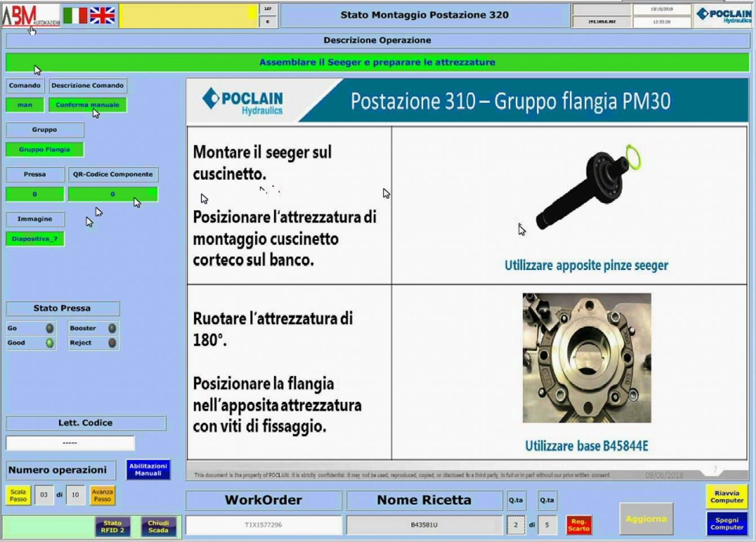Click the Lett. Codice input field
This screenshot has width=756, height=542.
70,443
